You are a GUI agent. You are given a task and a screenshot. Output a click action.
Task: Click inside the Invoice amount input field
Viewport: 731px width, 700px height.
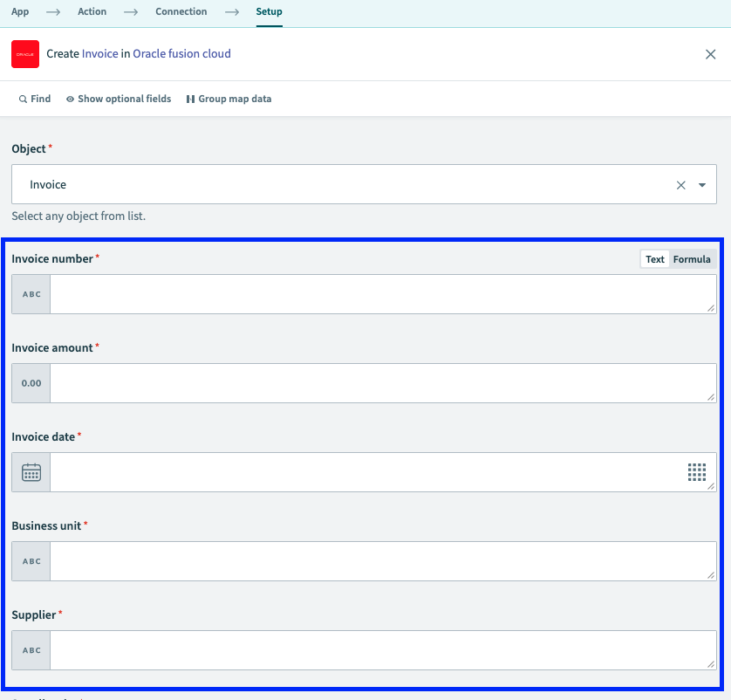click(x=375, y=383)
